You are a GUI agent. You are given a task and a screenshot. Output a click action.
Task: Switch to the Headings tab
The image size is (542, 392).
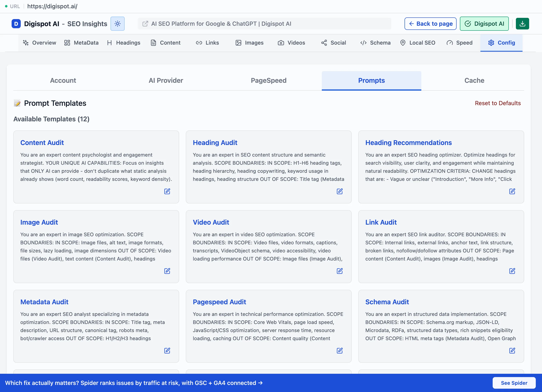(x=124, y=43)
